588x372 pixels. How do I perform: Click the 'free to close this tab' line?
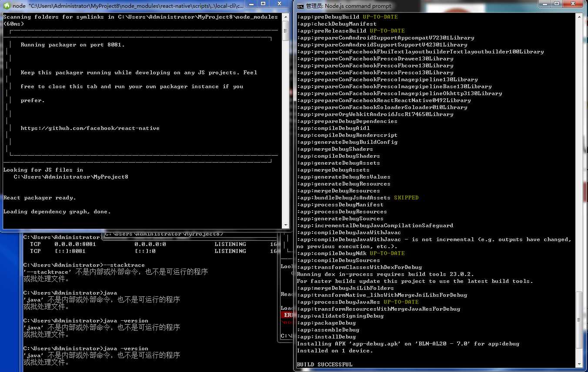[132, 86]
